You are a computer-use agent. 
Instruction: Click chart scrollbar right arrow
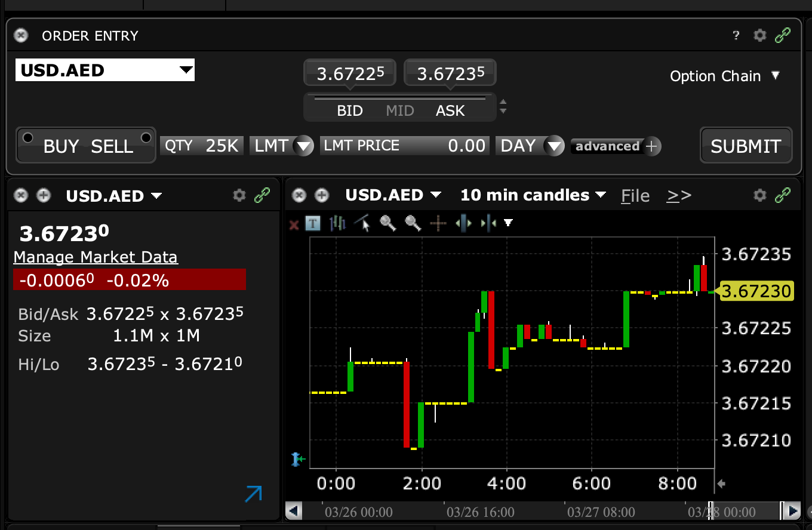click(792, 511)
